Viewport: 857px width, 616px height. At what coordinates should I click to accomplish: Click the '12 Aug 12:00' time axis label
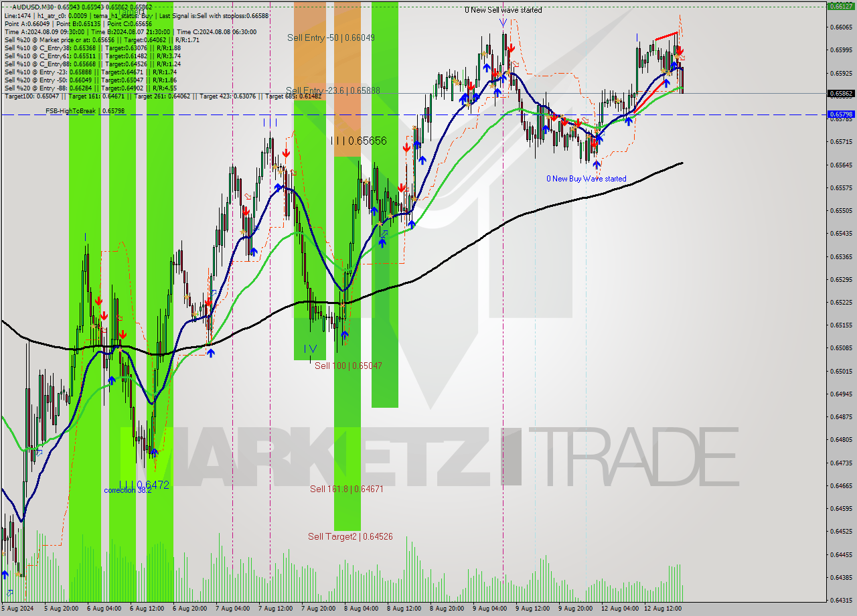(x=663, y=609)
